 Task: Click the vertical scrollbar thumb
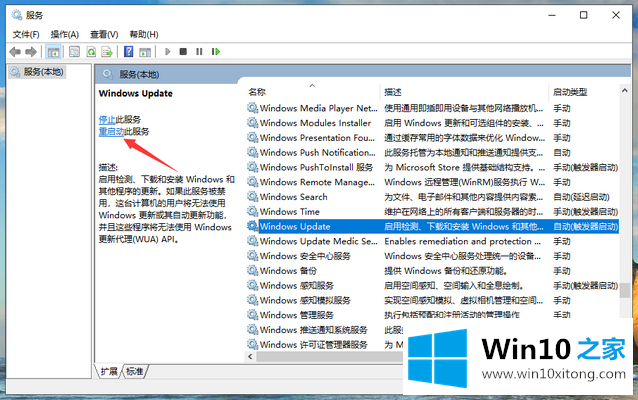625,290
